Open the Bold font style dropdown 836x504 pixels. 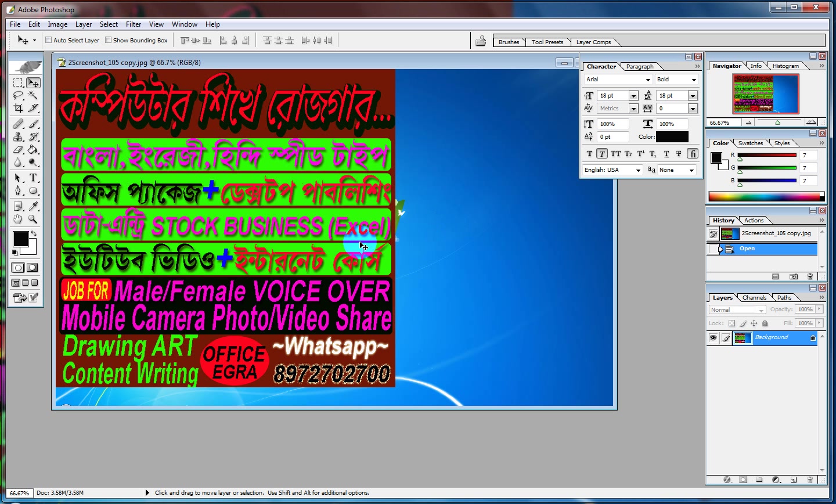click(x=676, y=80)
